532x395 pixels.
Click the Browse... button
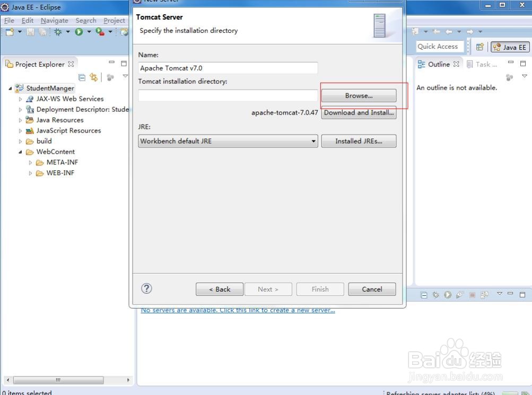pyautogui.click(x=359, y=95)
